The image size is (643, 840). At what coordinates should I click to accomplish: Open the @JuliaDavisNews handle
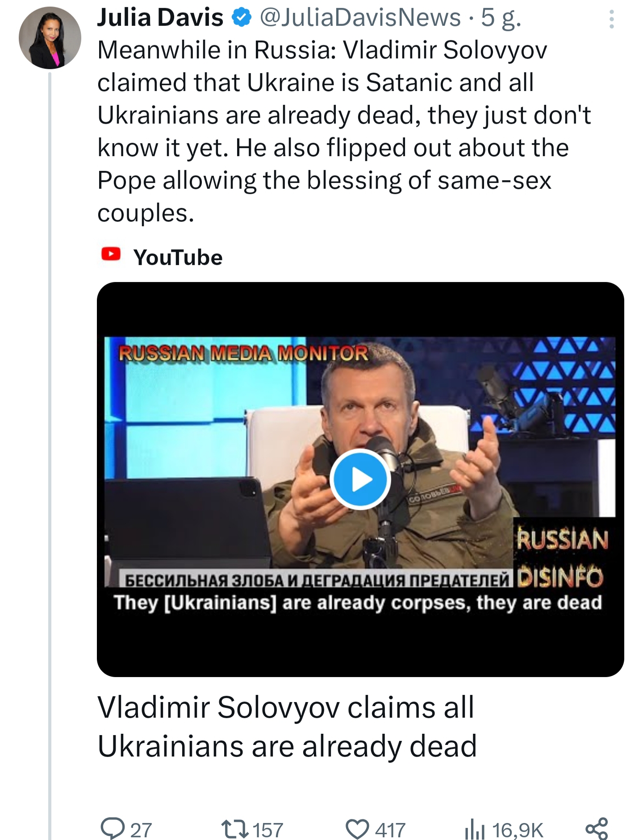point(360,18)
